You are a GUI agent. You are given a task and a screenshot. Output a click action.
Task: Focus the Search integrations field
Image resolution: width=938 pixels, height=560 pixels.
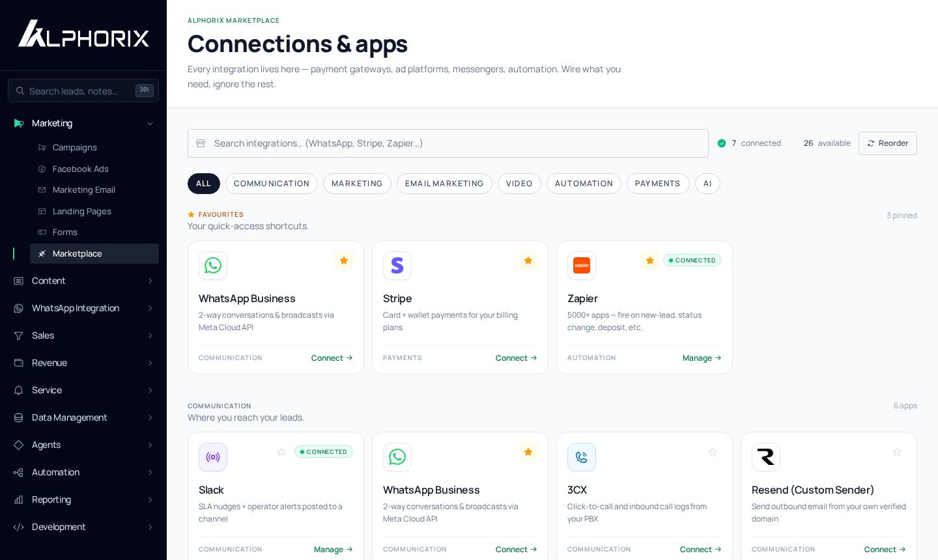[448, 143]
